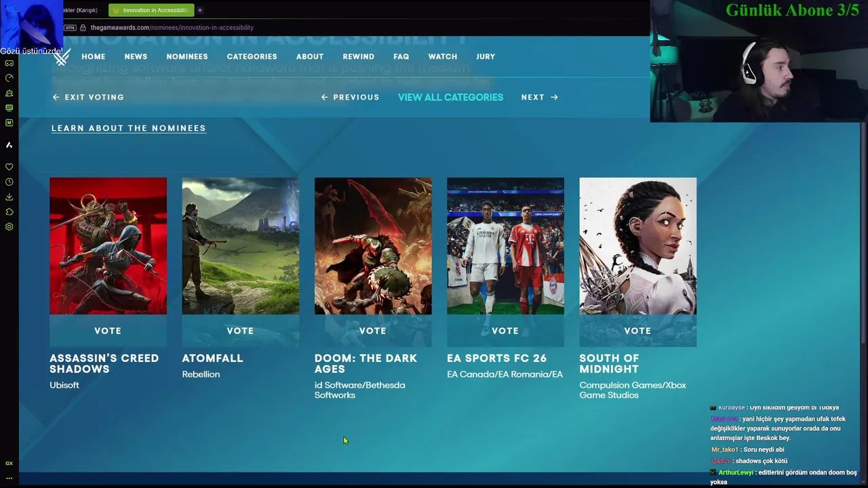Click EA Sports FC 26 cover art
868x488 pixels.
pos(505,246)
